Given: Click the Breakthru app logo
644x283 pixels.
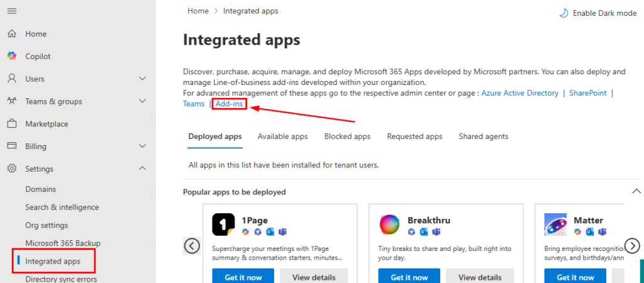Looking at the screenshot, I should click(389, 225).
